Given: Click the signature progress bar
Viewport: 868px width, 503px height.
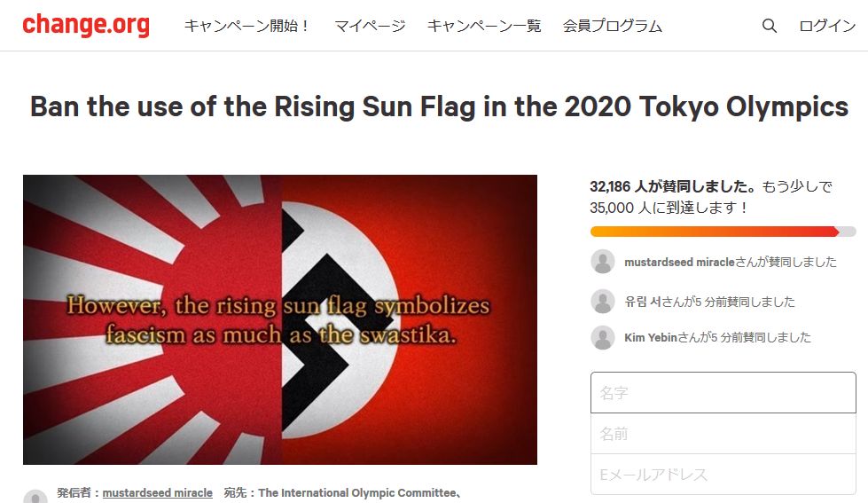Looking at the screenshot, I should (x=723, y=232).
